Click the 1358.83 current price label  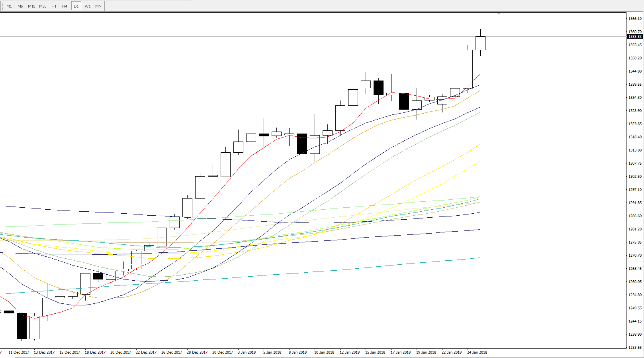tap(635, 37)
